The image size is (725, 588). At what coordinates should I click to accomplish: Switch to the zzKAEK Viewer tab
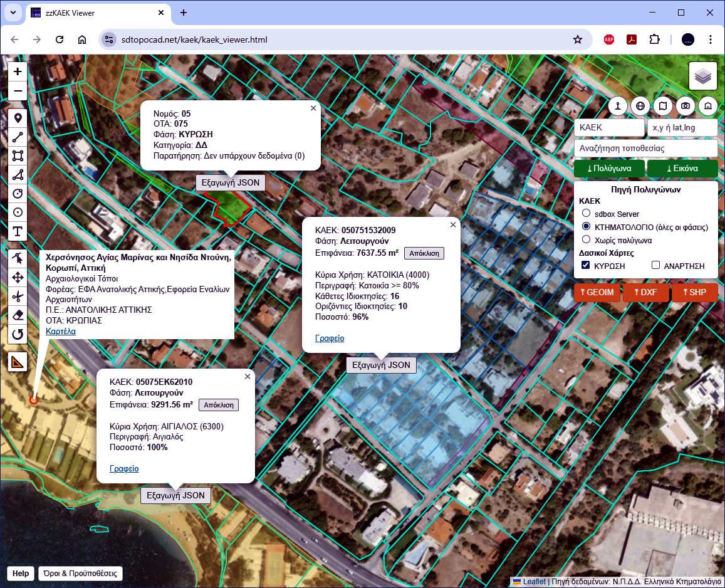point(94,13)
